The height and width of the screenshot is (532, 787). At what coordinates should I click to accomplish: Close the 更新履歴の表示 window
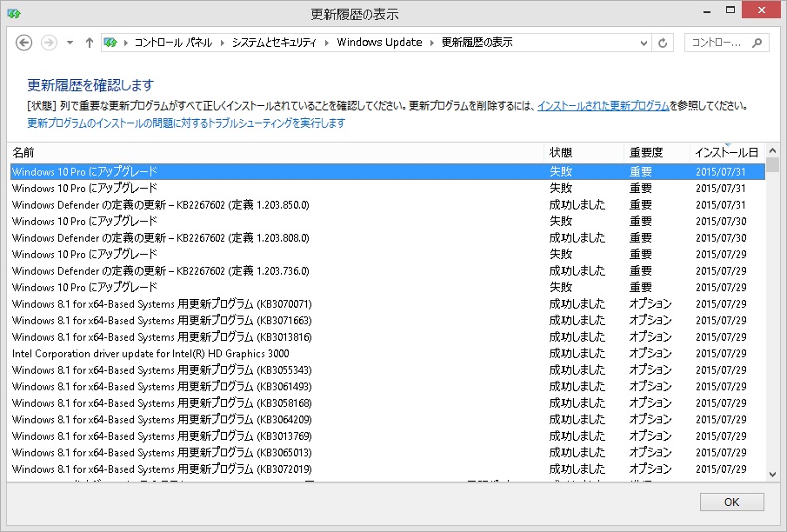pos(762,10)
